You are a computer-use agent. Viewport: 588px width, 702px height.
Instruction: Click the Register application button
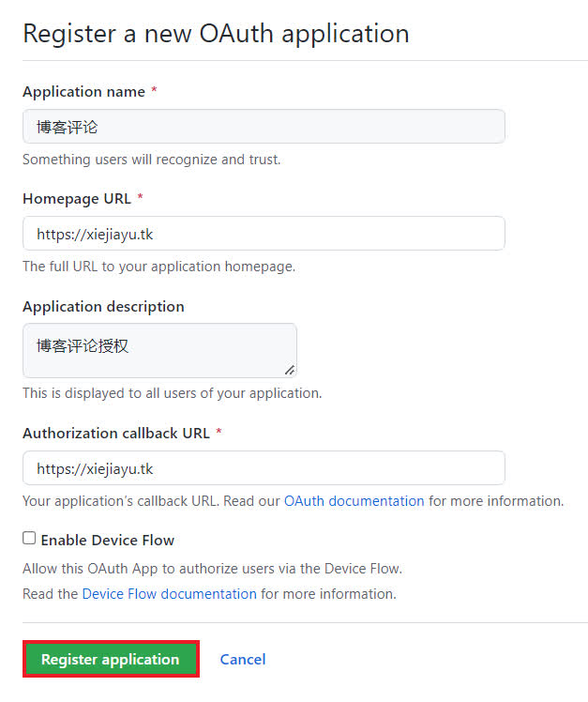coord(110,659)
